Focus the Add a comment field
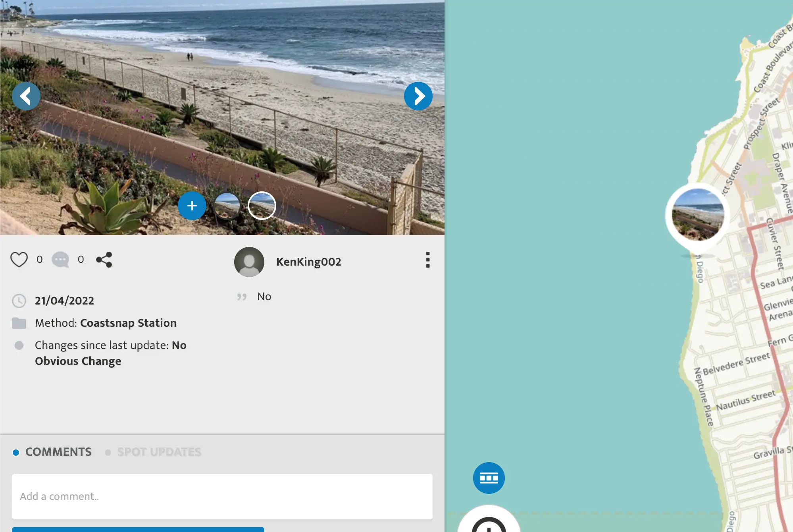Image resolution: width=793 pixels, height=532 pixels. click(222, 496)
